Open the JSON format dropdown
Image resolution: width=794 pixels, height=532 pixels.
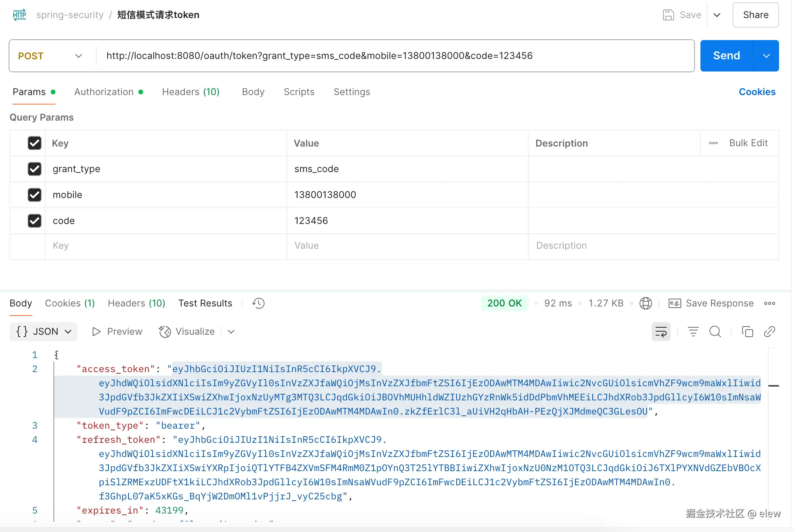[x=43, y=332]
